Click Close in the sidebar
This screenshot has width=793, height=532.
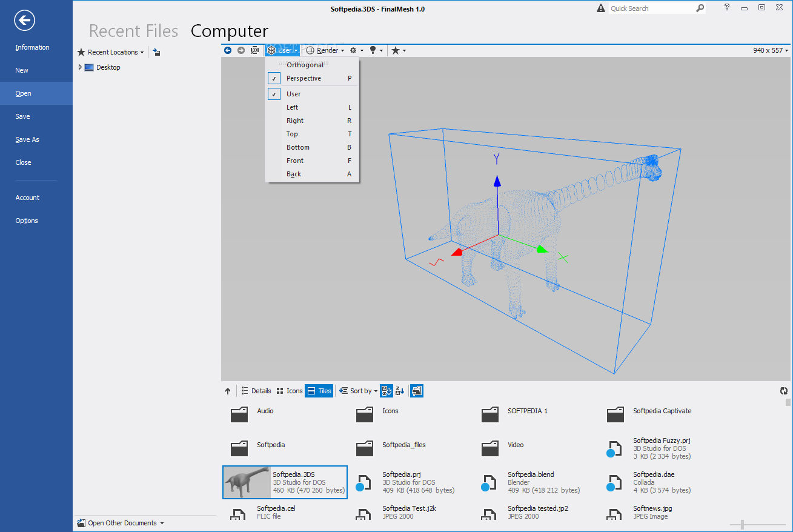36,162
